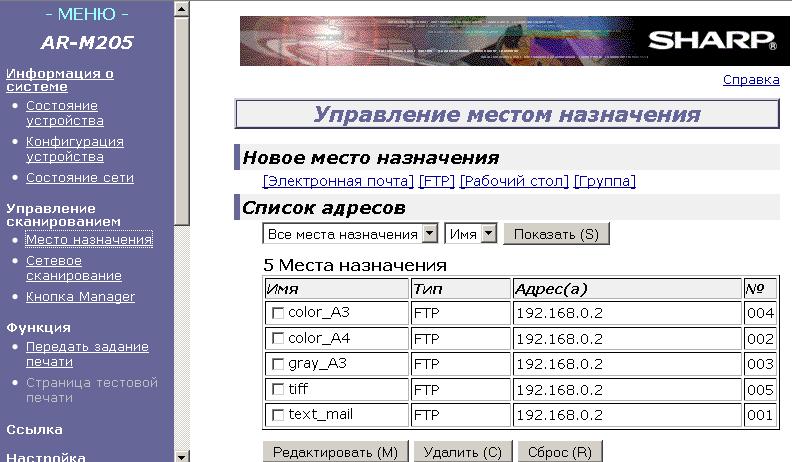The image size is (792, 462).
Task: Open 'Состояние устройства' menu link
Action: (65, 113)
